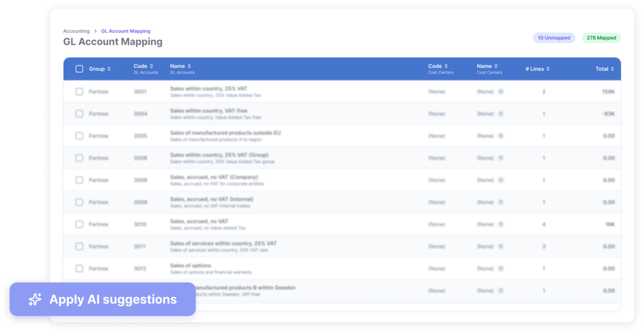Sort table by Group column
Screen dimensions: 644x333
(100, 69)
